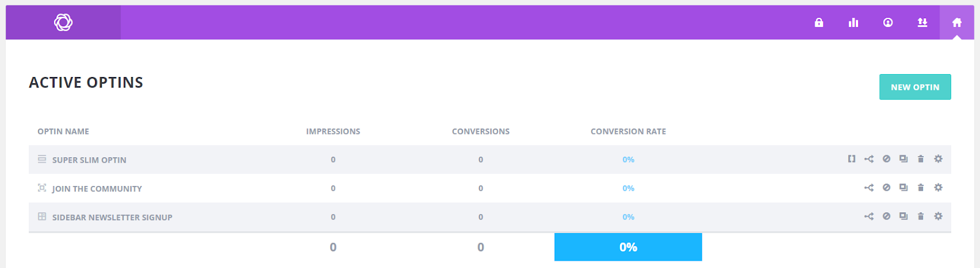Open the import/export icon in header
The image size is (980, 268).
(x=922, y=23)
